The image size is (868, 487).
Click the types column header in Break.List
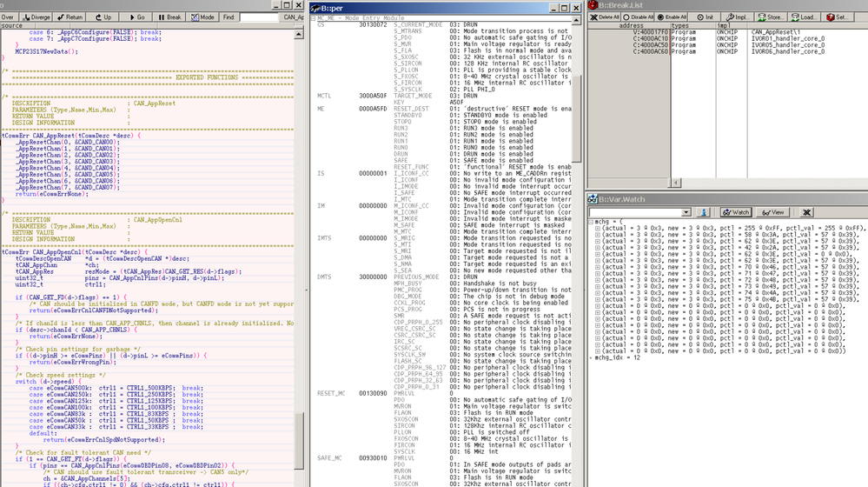click(x=693, y=25)
